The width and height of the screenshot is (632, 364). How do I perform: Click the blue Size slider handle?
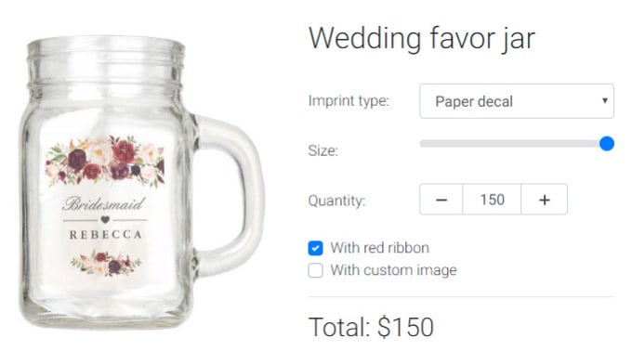[607, 143]
